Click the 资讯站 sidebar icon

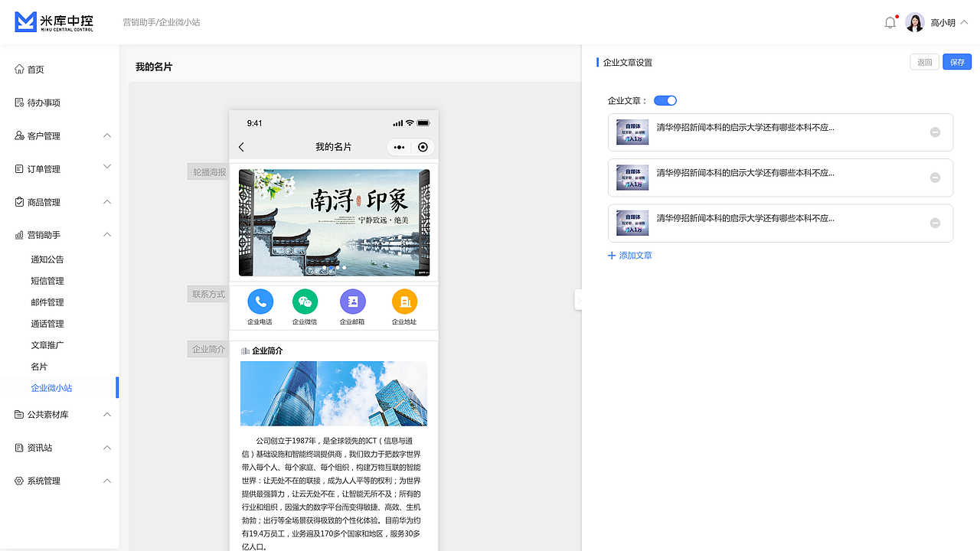pos(19,448)
